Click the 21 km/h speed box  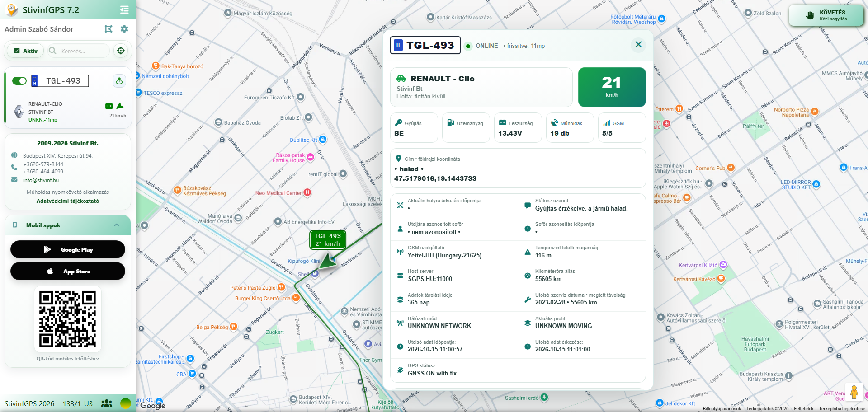point(612,87)
